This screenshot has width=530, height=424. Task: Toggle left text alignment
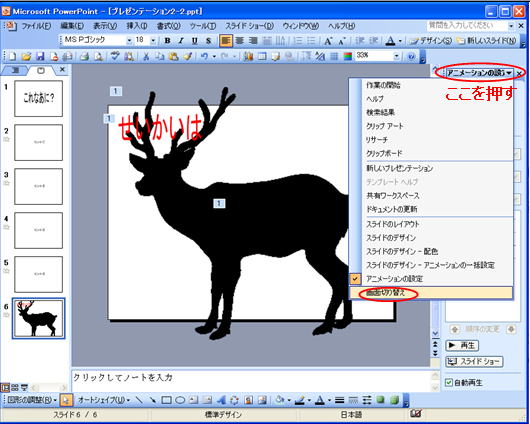coord(225,41)
